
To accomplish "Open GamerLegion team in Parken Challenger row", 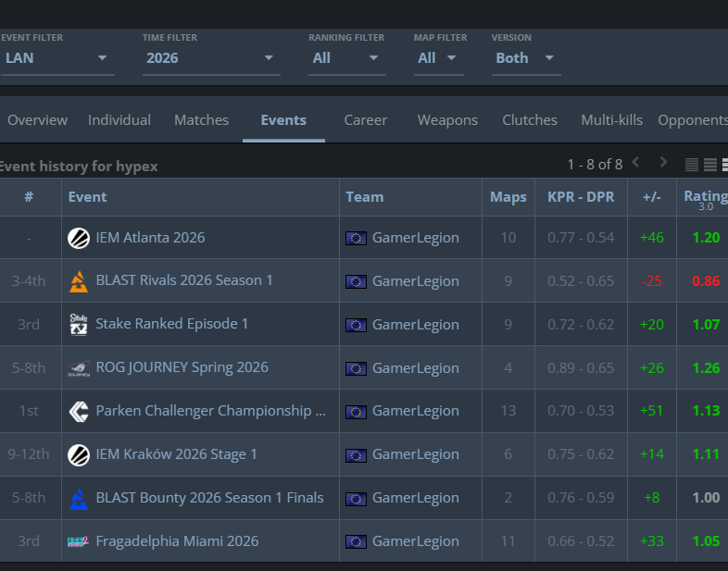I will pos(416,411).
